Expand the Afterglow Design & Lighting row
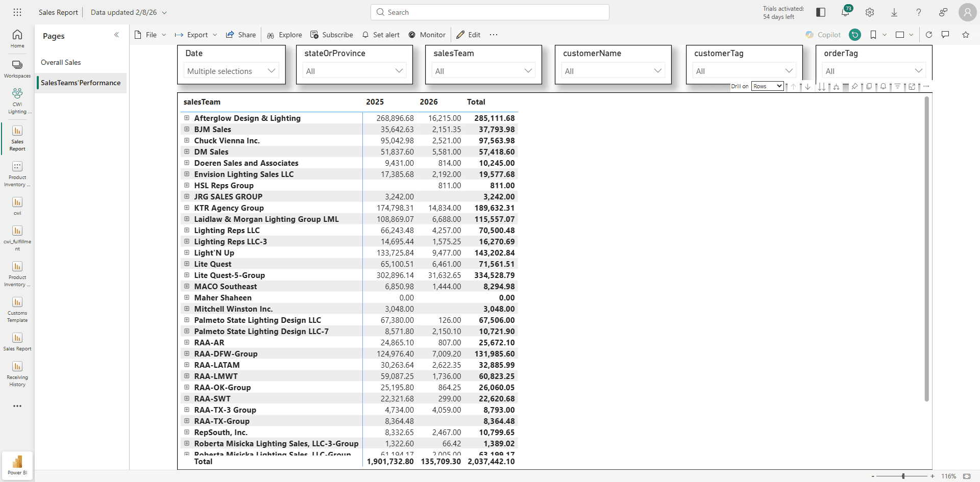Viewport: 980px width, 482px height. (187, 118)
